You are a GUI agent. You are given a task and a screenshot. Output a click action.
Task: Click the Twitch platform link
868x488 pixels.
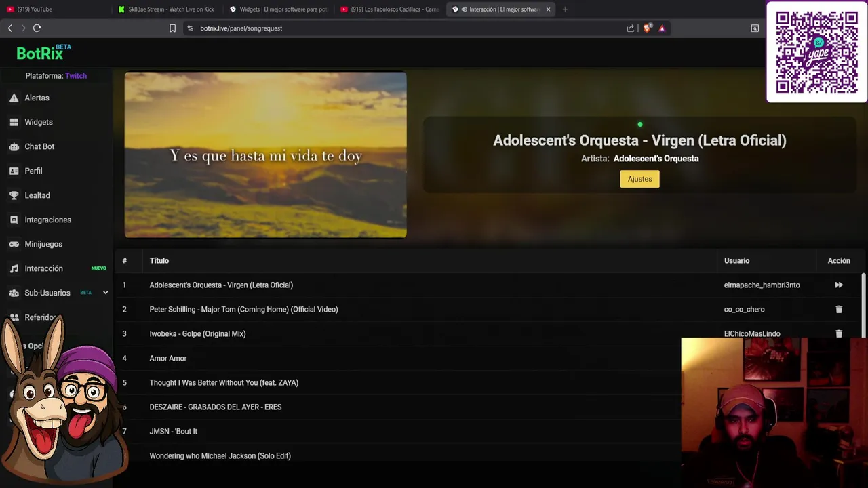(76, 76)
